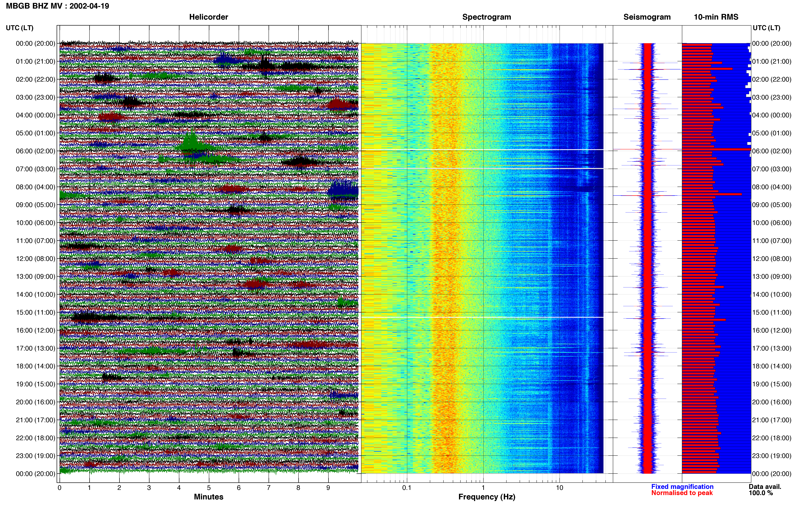Click the right '12:00 (08:00)' time label
The height and width of the screenshot is (508, 812).
pyautogui.click(x=772, y=259)
